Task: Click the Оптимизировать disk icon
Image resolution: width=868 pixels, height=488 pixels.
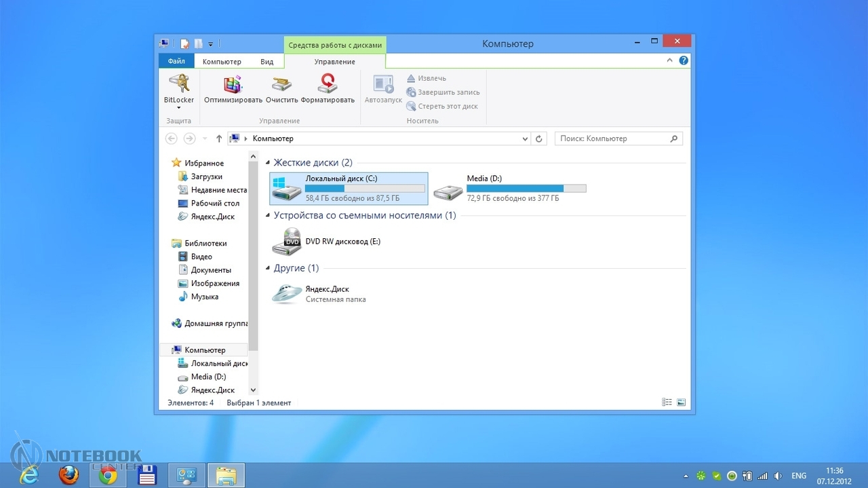Action: [x=233, y=85]
